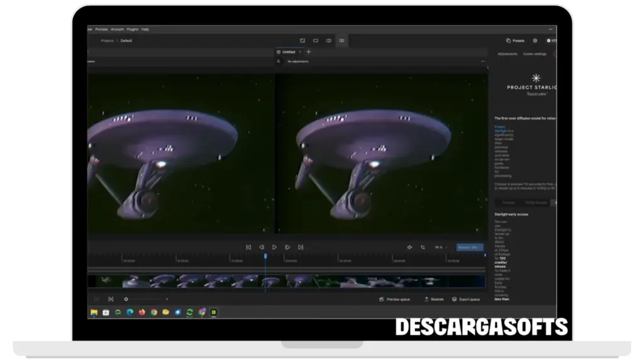Open settings with the gear icon
The height and width of the screenshot is (362, 644).
(x=535, y=41)
